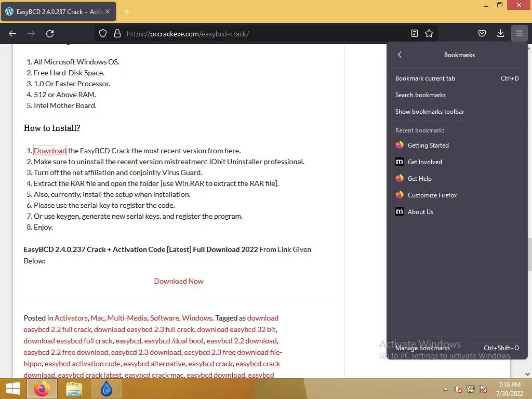Open the tracking protection shield icon
Screen dimensions: 532x399
coord(103,34)
